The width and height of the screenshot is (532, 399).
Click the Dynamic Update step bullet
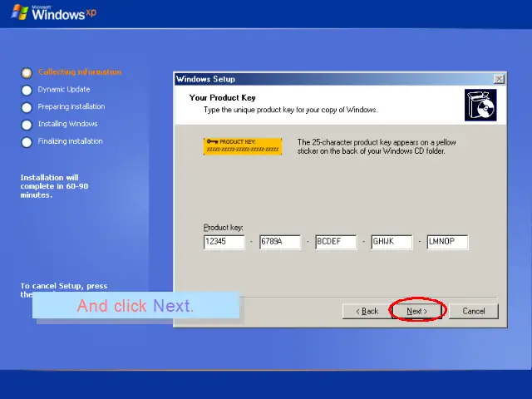pyautogui.click(x=27, y=91)
